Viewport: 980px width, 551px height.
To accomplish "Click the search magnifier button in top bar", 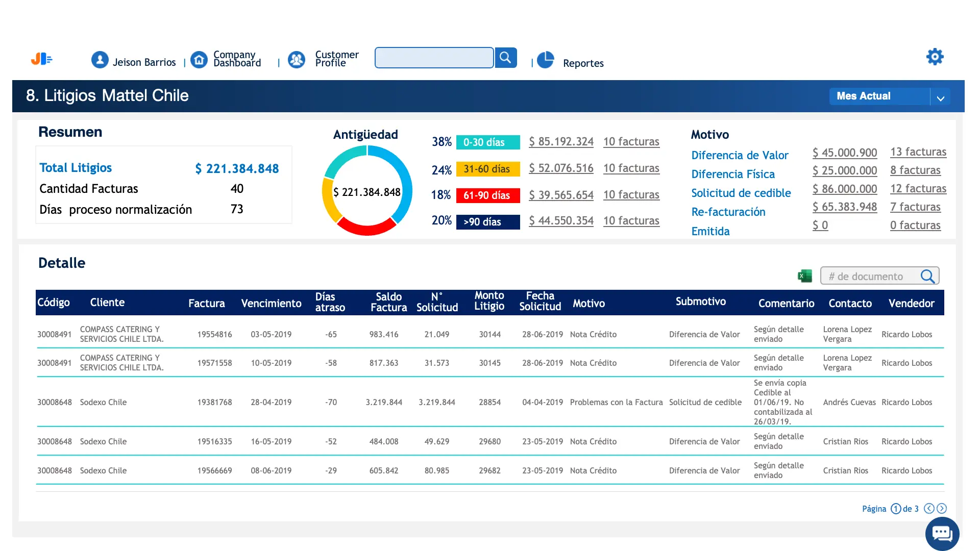I will pyautogui.click(x=505, y=58).
